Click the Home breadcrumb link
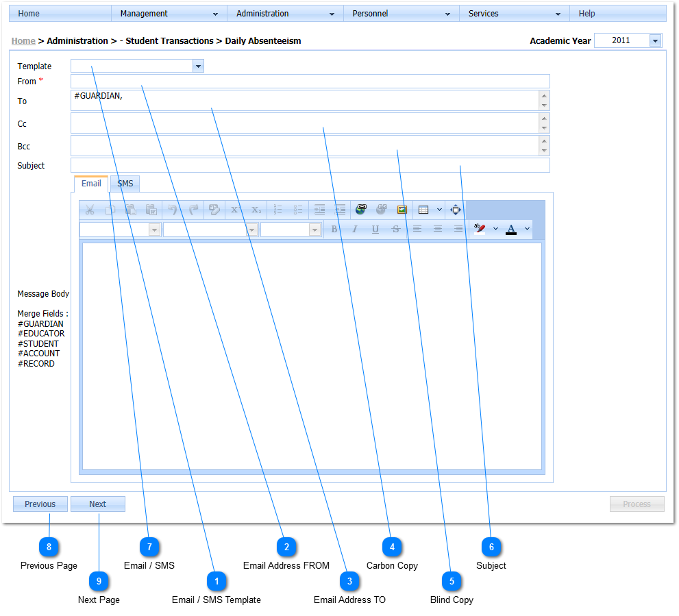This screenshot has height=616, width=679. pyautogui.click(x=23, y=41)
